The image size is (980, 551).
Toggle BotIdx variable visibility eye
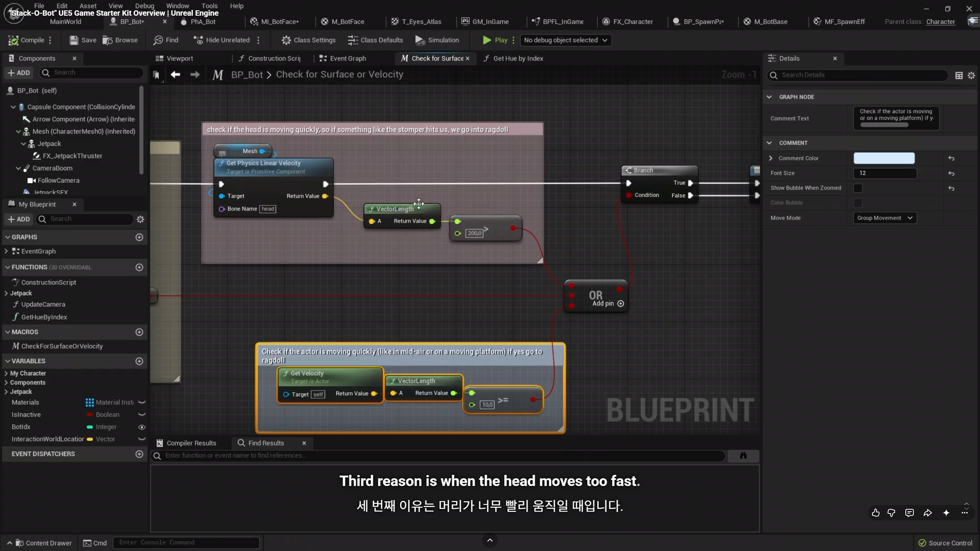(x=142, y=427)
